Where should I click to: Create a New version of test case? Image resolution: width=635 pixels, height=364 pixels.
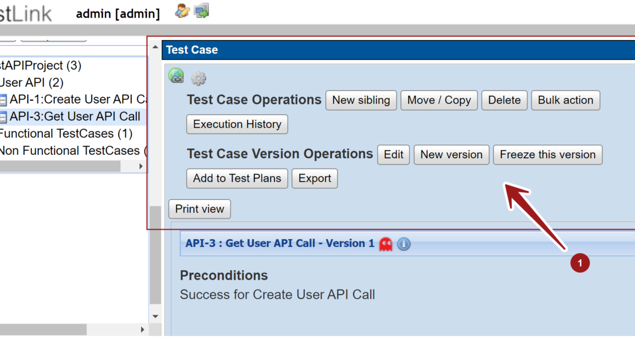point(451,155)
